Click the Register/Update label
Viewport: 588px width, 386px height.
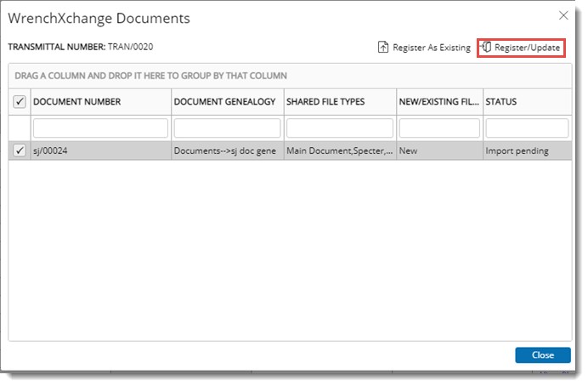pos(527,48)
